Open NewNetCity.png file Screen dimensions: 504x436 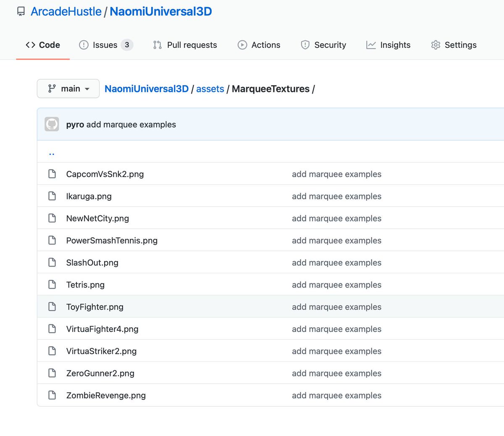click(x=97, y=219)
